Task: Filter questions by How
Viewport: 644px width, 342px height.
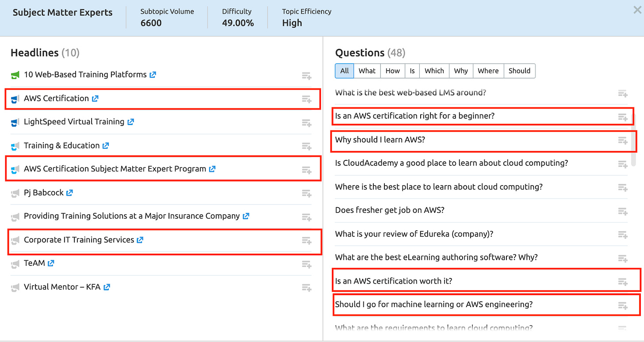Action: pyautogui.click(x=393, y=71)
